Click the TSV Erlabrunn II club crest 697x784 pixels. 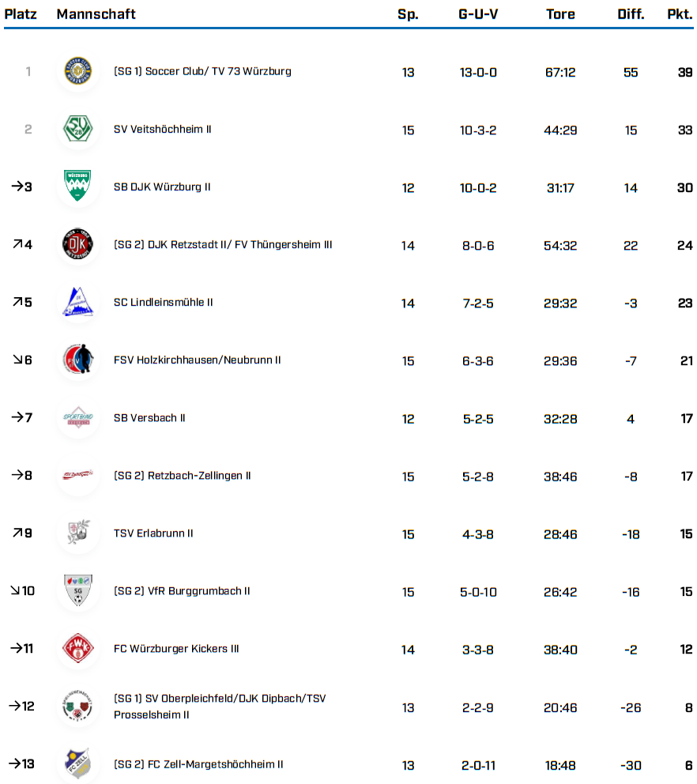click(x=78, y=533)
